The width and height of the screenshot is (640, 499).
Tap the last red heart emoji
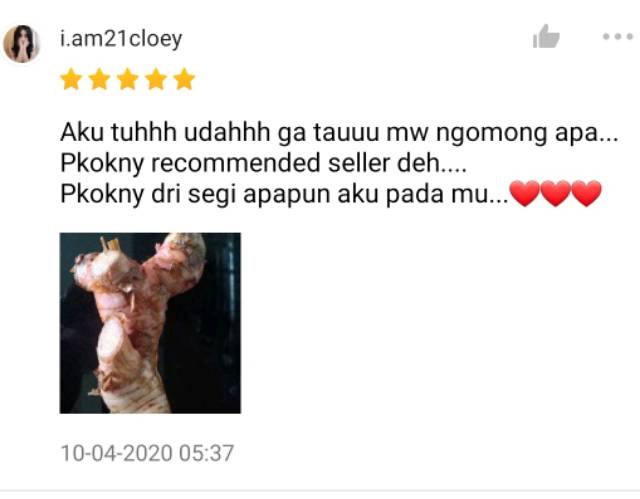[587, 193]
